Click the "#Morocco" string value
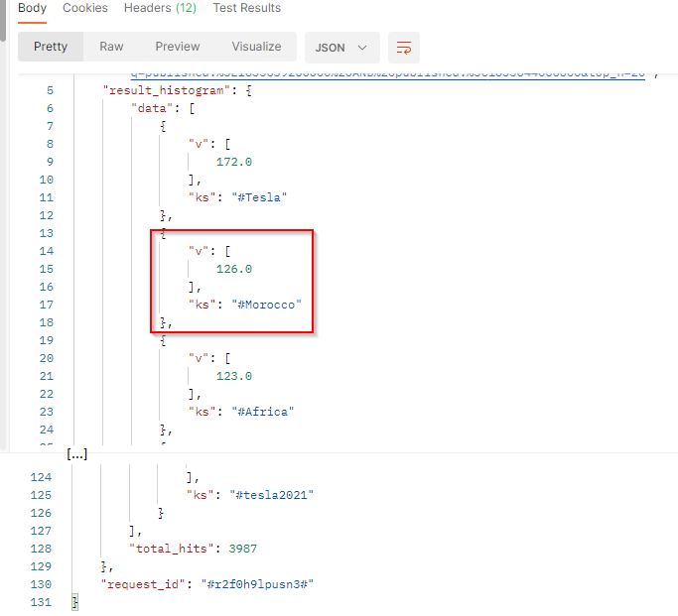 coord(266,305)
